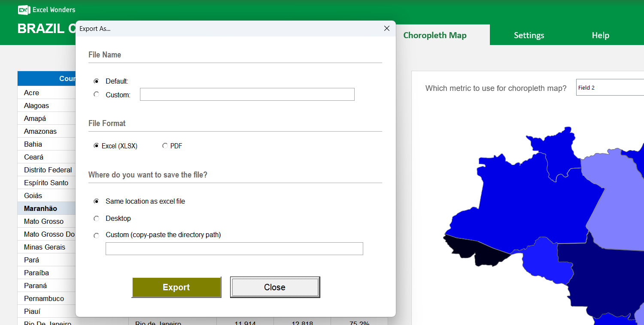This screenshot has height=325, width=644.
Task: Select PDF as the file format
Action: (x=165, y=146)
